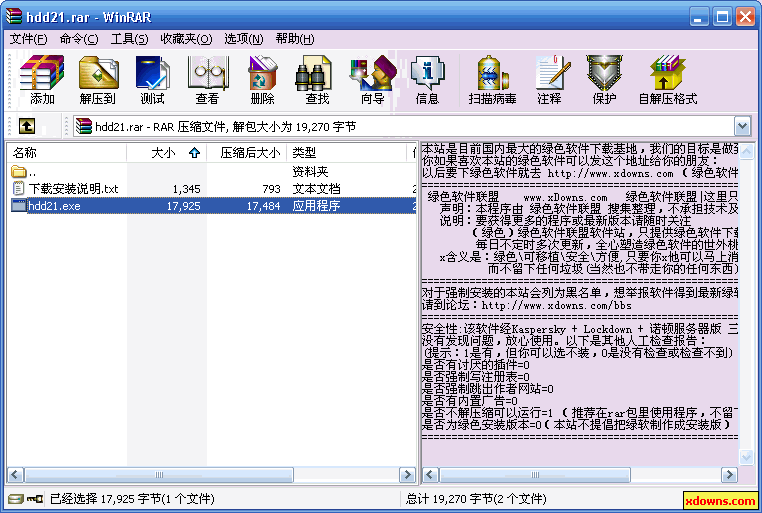Minimize the WinRAR window
762x513 pixels.
coord(698,17)
